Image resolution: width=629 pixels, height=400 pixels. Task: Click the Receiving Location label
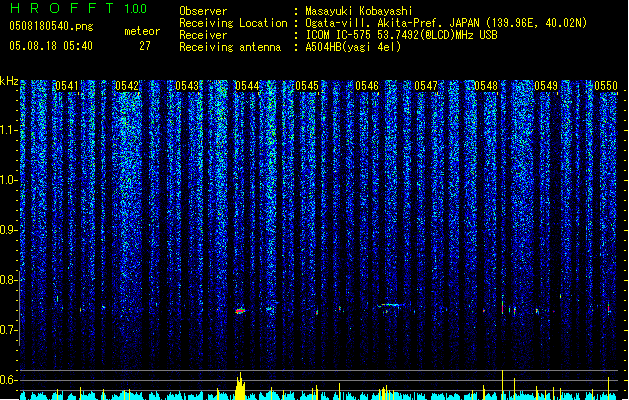pyautogui.click(x=233, y=23)
